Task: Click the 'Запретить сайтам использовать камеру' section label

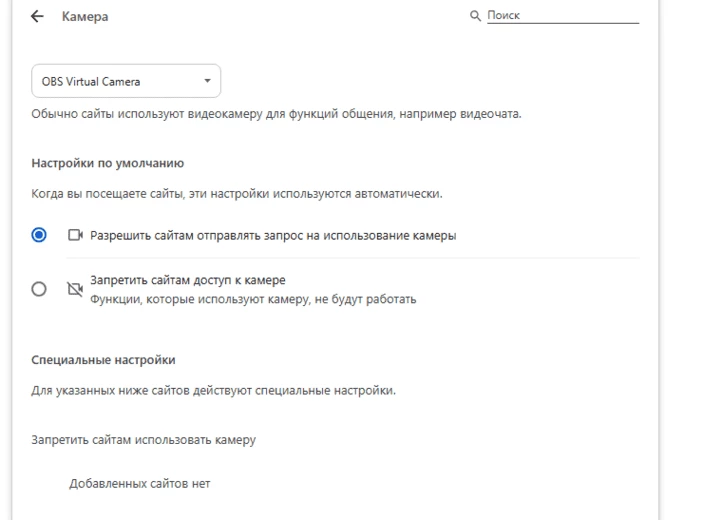Action: point(143,440)
